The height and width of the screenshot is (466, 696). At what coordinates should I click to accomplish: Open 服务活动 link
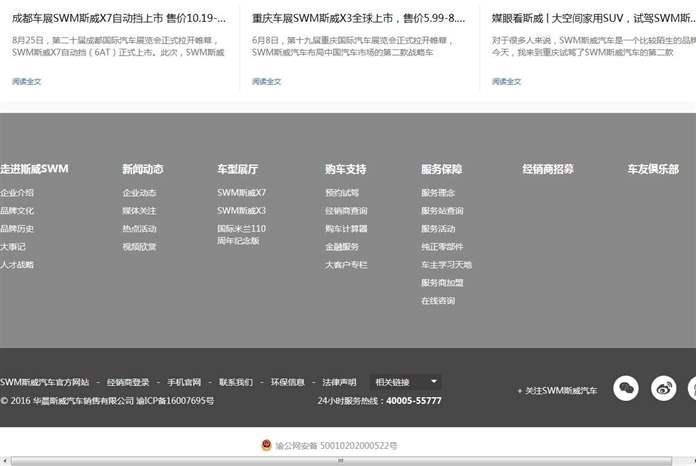pos(438,229)
